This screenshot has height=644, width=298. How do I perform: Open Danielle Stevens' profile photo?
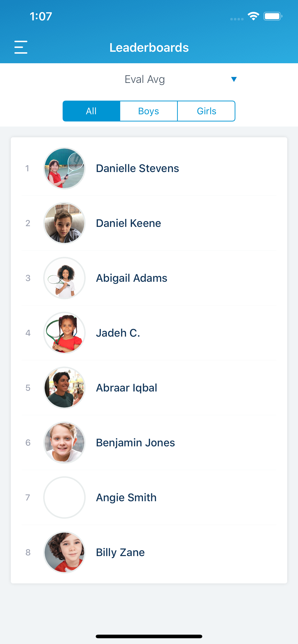[x=64, y=168]
